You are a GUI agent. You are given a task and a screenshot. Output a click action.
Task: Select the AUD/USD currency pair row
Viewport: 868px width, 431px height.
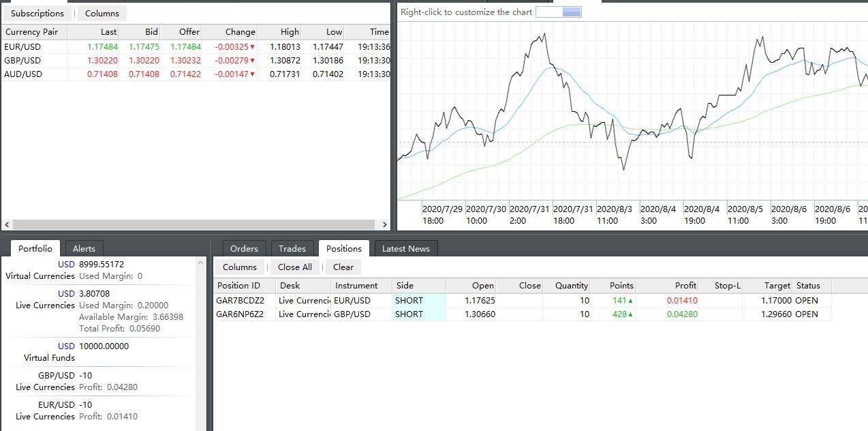[x=196, y=74]
